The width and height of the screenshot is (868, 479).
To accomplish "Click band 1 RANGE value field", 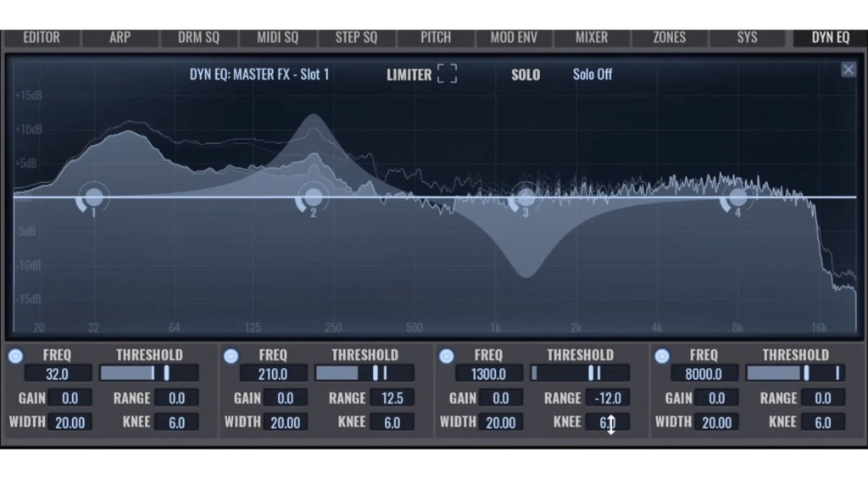I will pos(176,398).
